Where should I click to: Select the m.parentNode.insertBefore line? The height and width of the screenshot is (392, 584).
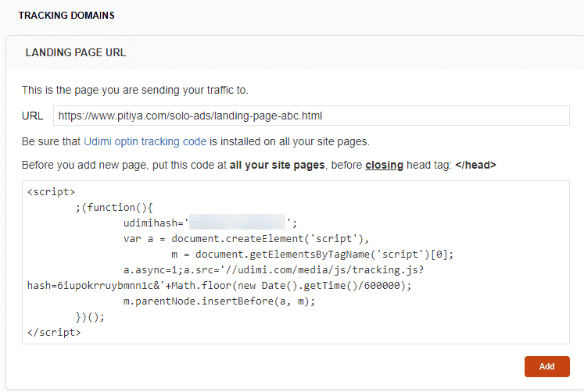(x=219, y=301)
